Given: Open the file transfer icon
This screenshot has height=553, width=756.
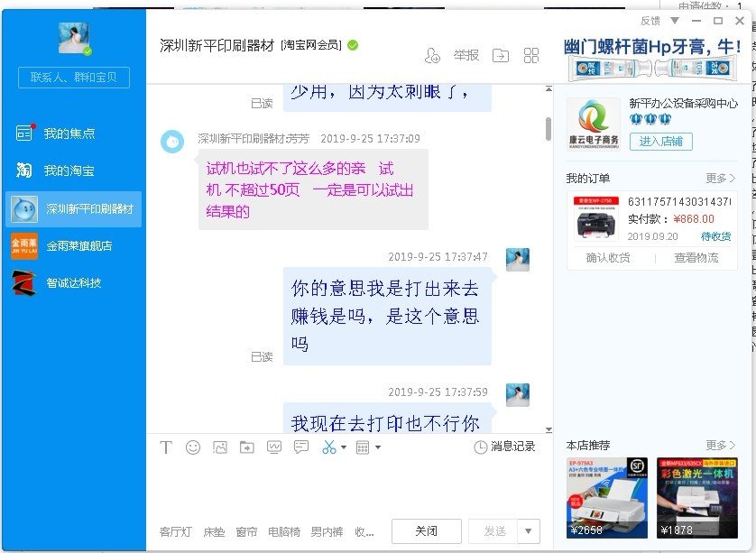Looking at the screenshot, I should coord(499,55).
